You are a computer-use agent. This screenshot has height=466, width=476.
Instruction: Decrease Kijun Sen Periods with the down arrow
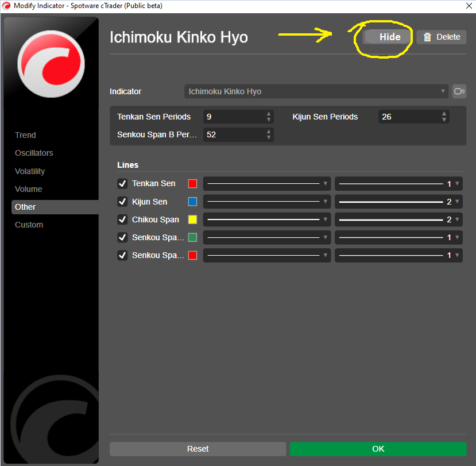pyautogui.click(x=444, y=120)
